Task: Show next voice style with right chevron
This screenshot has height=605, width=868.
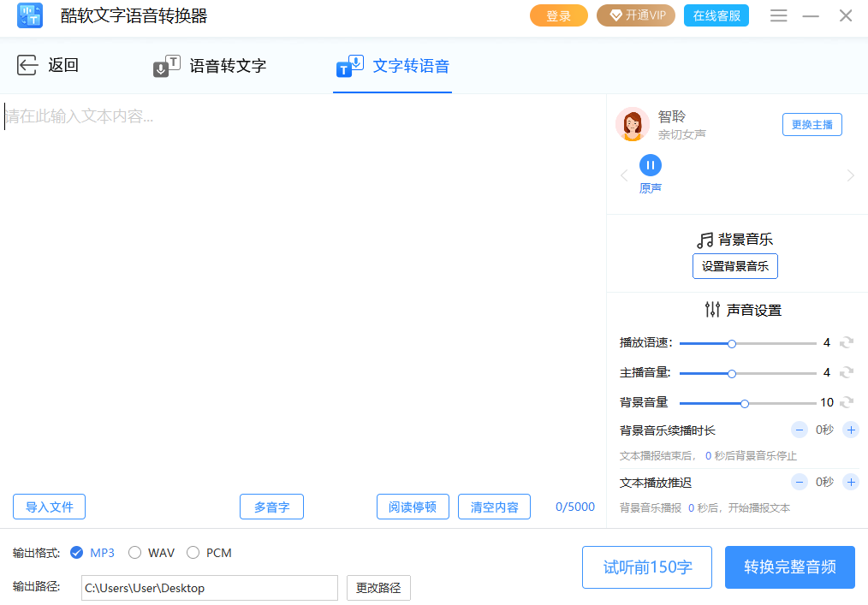Action: click(851, 175)
